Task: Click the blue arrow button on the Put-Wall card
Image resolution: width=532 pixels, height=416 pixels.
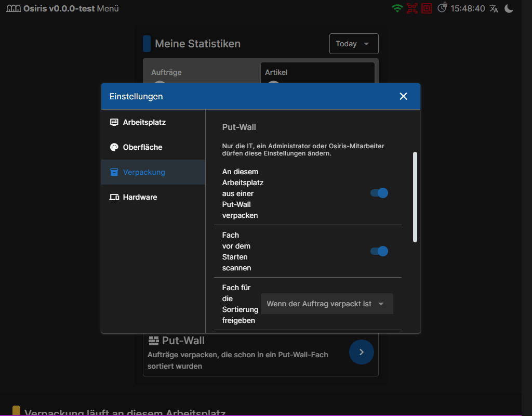Action: tap(362, 352)
